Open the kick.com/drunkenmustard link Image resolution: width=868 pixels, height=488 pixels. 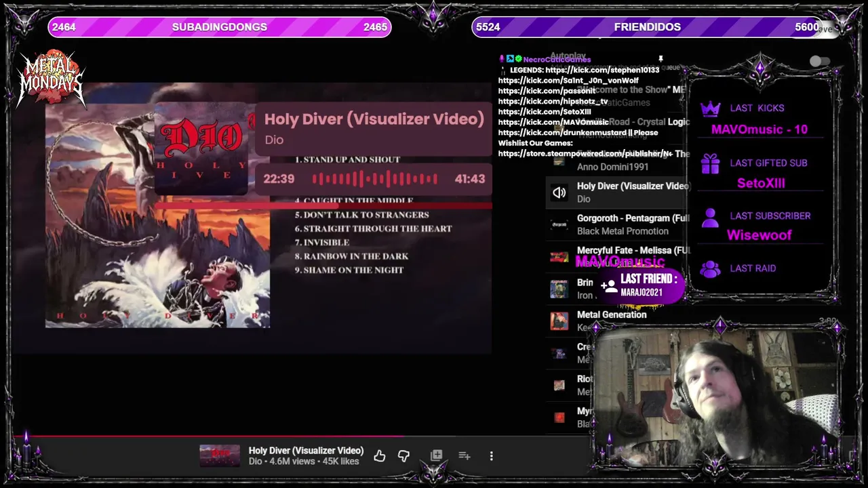pyautogui.click(x=562, y=133)
